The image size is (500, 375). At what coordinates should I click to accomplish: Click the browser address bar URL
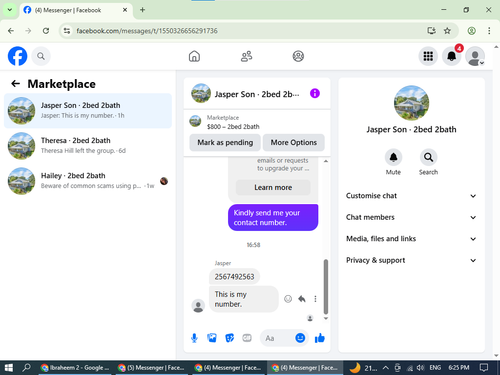tap(147, 31)
